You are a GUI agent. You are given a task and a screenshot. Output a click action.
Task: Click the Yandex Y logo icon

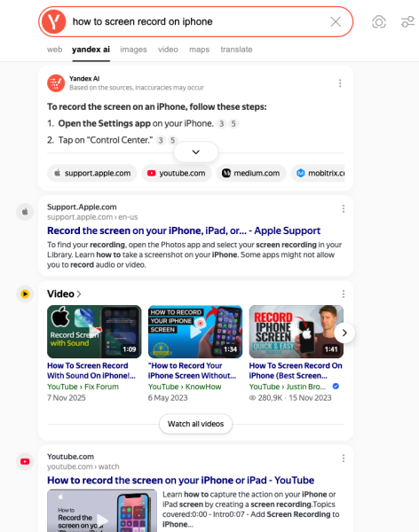click(x=53, y=21)
